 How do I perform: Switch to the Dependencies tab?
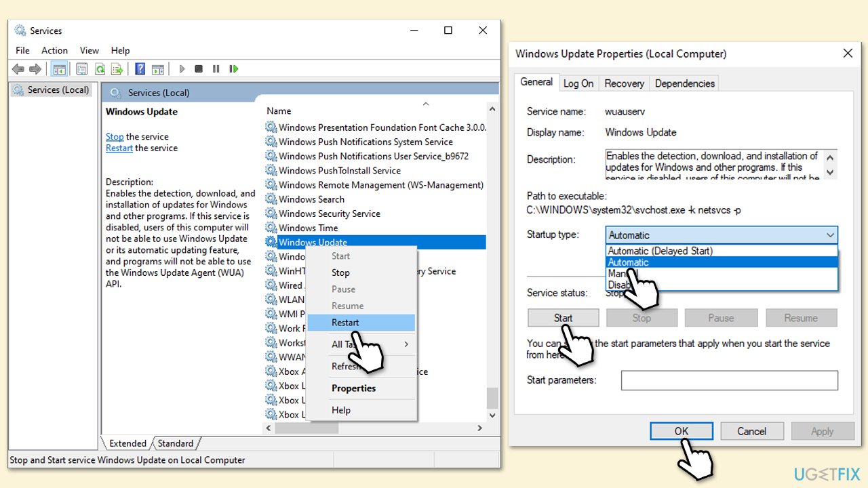pos(684,83)
